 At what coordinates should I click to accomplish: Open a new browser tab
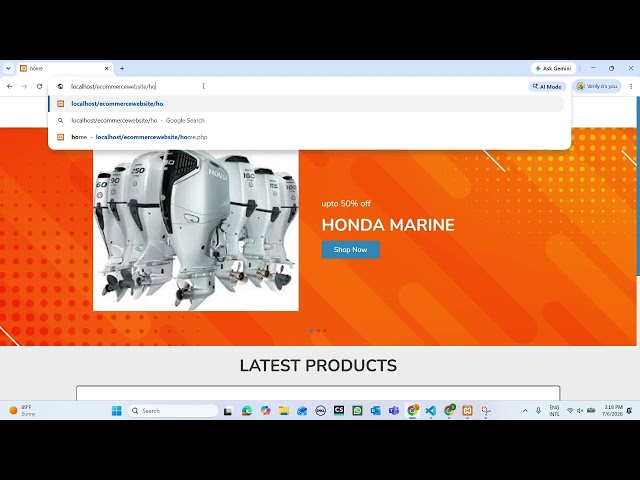coord(122,69)
